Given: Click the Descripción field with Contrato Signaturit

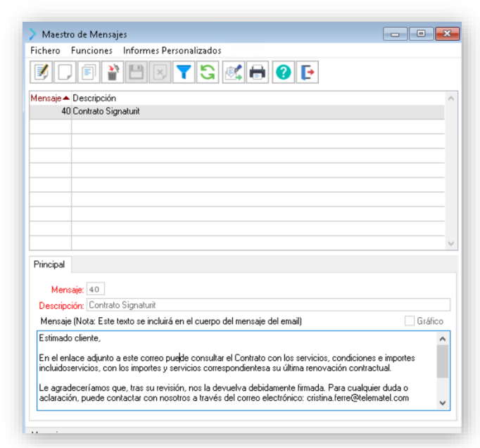Looking at the screenshot, I should 268,305.
